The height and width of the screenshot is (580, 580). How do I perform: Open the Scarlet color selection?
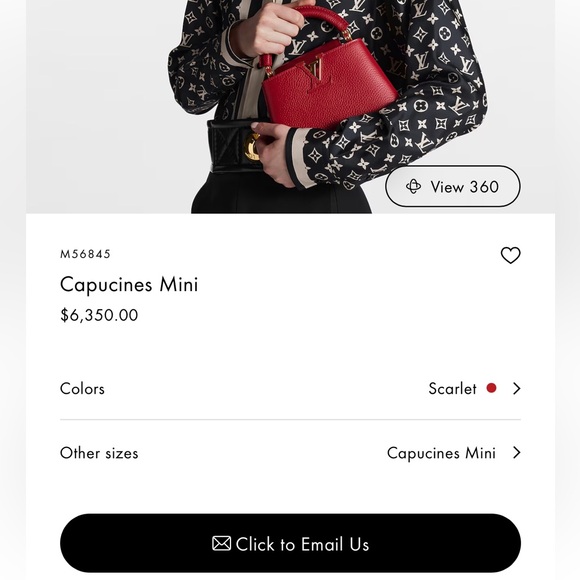point(452,389)
